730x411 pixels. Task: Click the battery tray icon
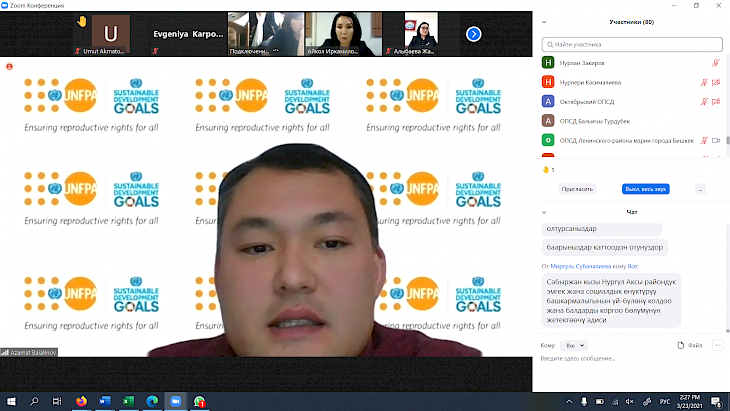(600, 402)
